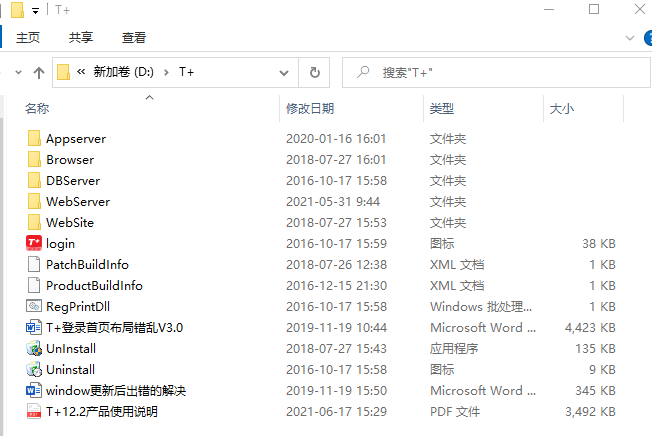
Task: Select the file name PatchBuildInfo
Action: (87, 264)
